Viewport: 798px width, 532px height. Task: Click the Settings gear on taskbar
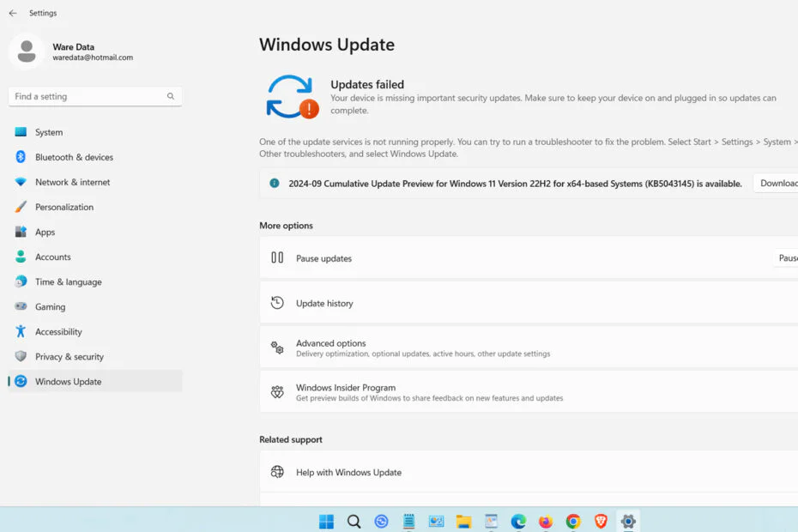coord(628,522)
